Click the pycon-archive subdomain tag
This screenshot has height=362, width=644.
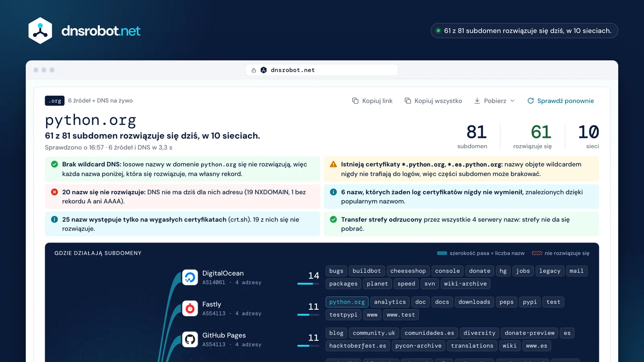418,346
